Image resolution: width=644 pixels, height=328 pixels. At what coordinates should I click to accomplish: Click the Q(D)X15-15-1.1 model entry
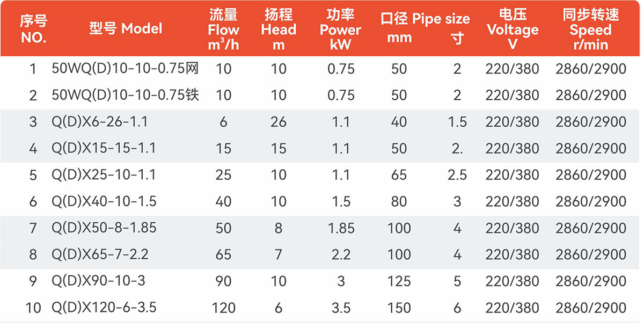pos(104,148)
